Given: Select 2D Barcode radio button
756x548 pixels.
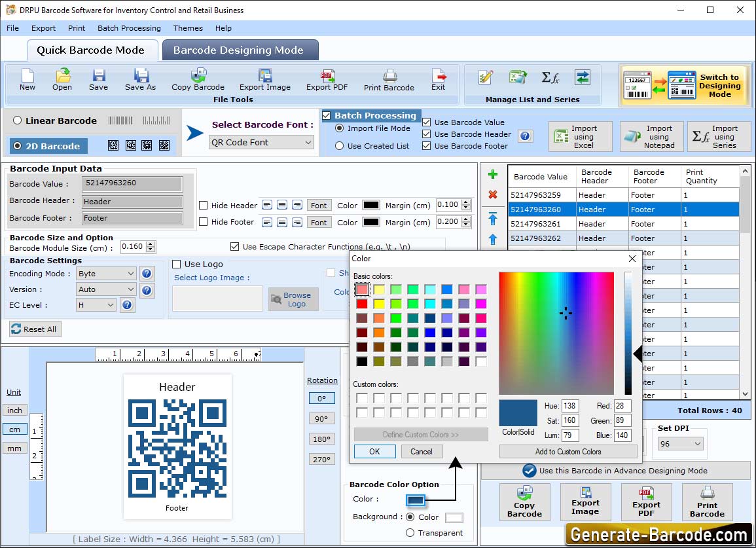Looking at the screenshot, I should tap(18, 146).
